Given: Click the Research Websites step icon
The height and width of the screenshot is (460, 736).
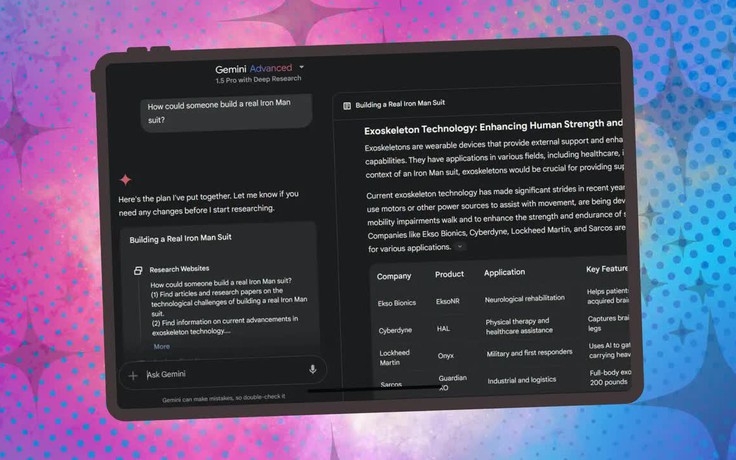Looking at the screenshot, I should pos(138,270).
